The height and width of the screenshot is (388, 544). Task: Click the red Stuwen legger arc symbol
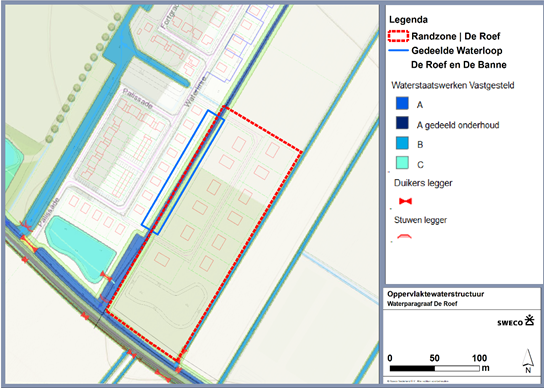pyautogui.click(x=405, y=236)
